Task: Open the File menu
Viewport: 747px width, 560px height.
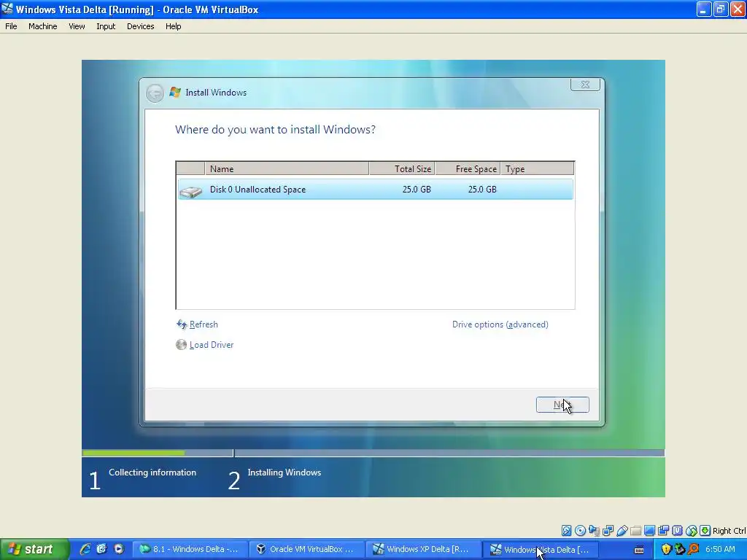Action: click(11, 26)
